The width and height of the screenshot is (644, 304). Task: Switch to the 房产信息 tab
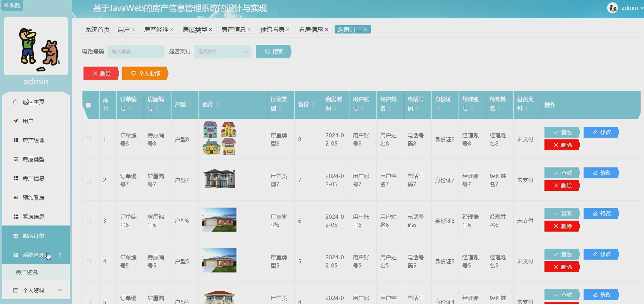click(234, 30)
